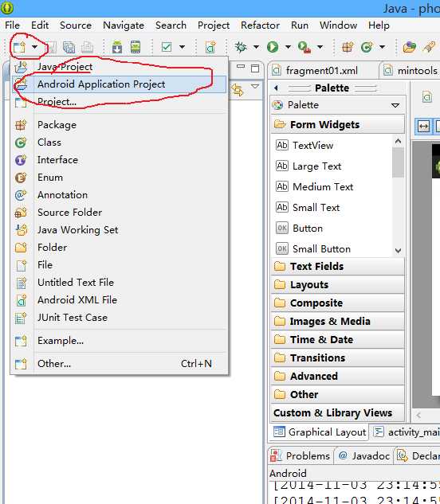Click the palette scrollbar down arrow

click(399, 250)
